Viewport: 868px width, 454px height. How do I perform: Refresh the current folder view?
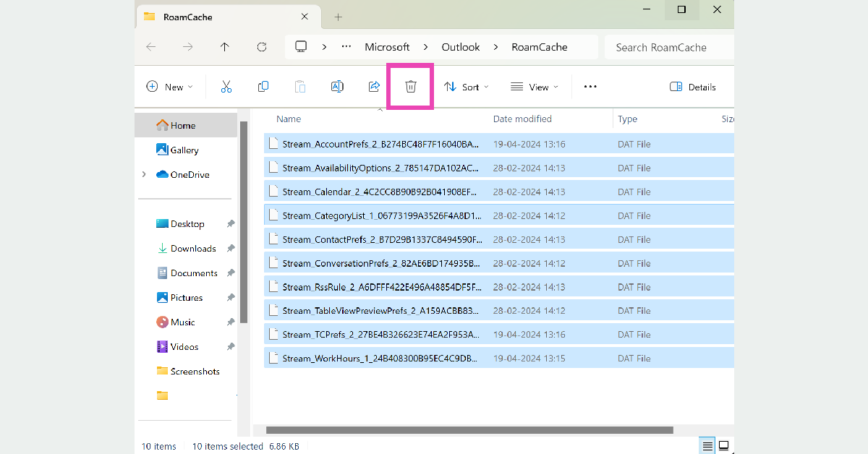click(x=262, y=47)
